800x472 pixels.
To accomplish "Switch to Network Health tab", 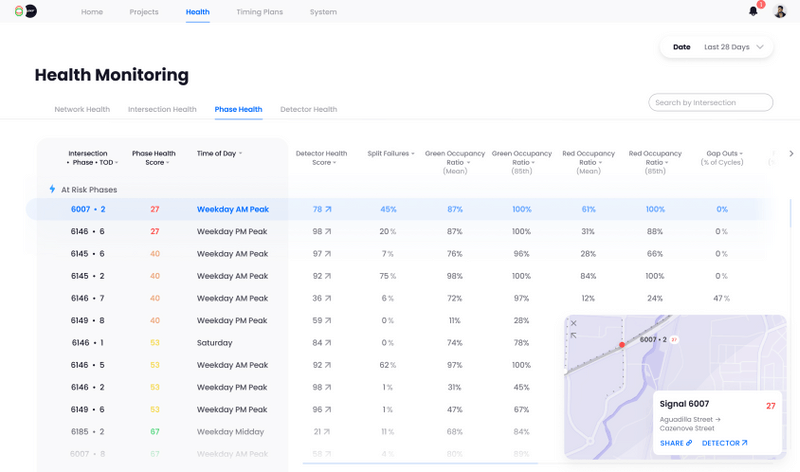I will pyautogui.click(x=82, y=109).
